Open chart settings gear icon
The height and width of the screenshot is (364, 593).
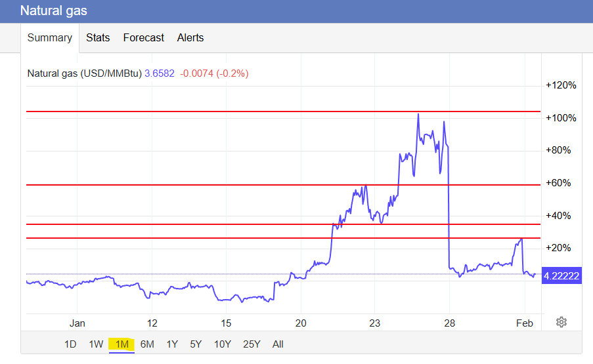pos(561,321)
